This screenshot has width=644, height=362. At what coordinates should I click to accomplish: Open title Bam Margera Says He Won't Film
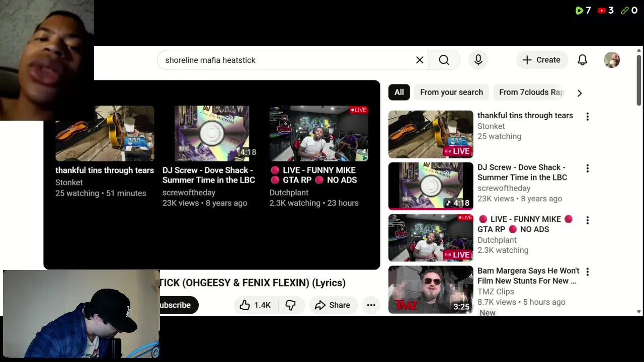tap(528, 276)
